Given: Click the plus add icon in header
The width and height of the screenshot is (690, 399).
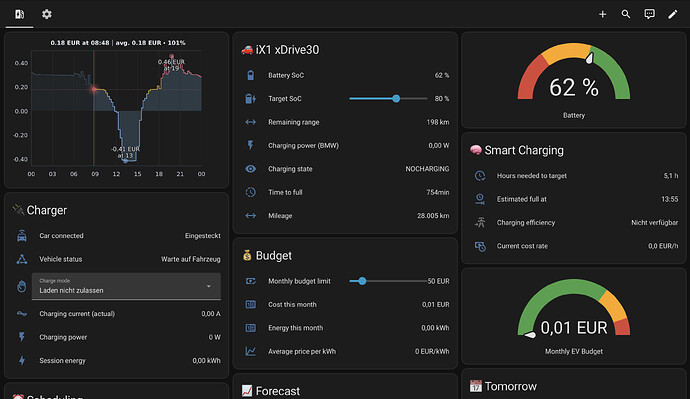Looking at the screenshot, I should [x=602, y=15].
